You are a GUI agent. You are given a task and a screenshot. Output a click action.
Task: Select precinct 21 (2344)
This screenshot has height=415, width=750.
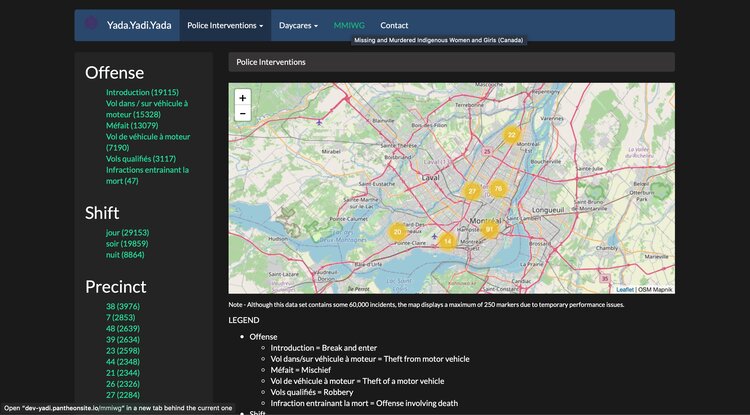[123, 373]
